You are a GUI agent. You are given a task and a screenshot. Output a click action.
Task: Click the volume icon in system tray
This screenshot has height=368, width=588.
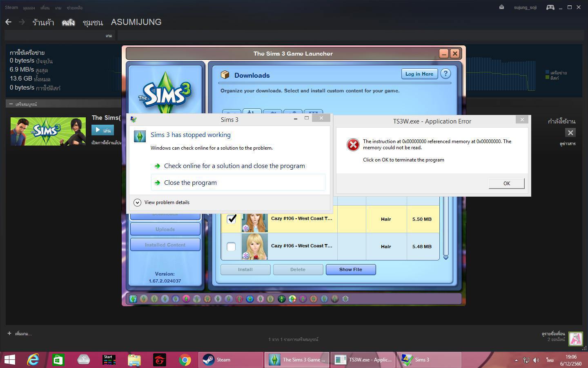pos(536,360)
